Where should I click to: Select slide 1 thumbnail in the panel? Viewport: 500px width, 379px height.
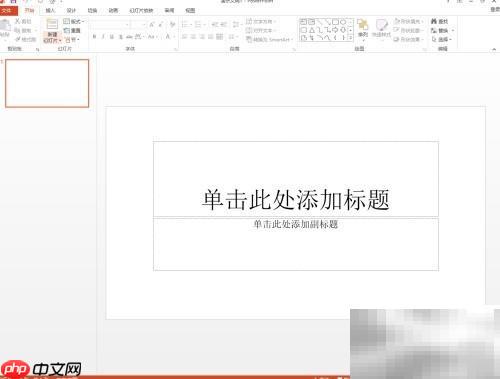pos(47,83)
